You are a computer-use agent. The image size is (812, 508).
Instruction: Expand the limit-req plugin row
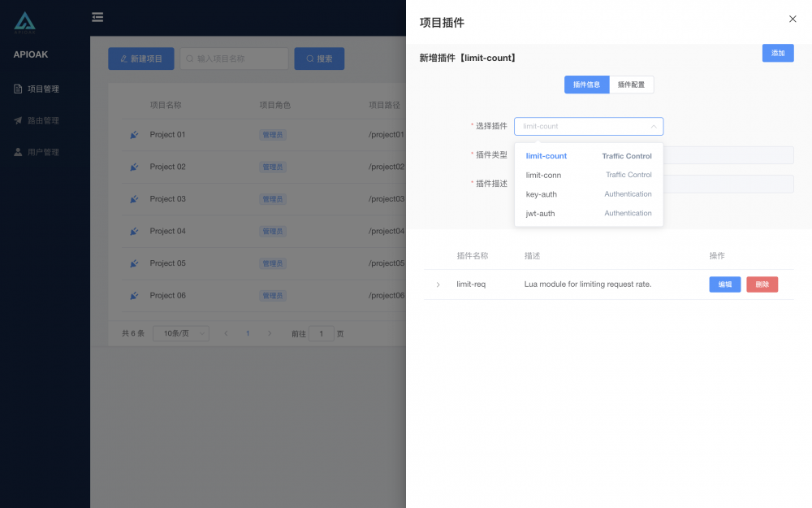click(x=438, y=284)
